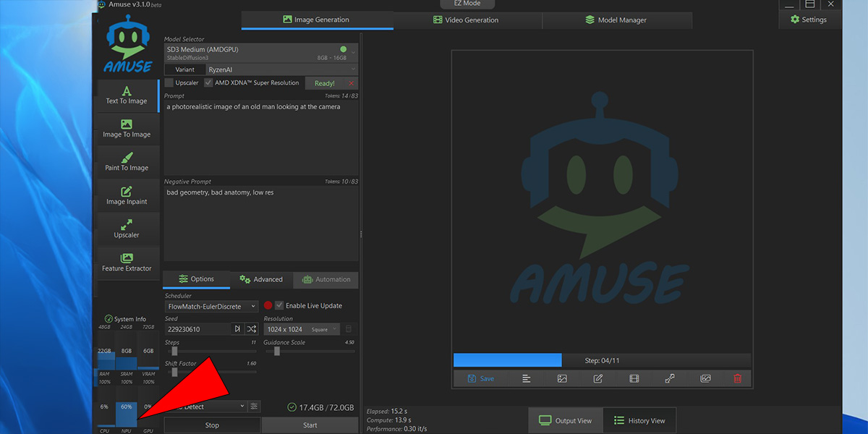Click the image icon in output toolbar

tap(562, 378)
